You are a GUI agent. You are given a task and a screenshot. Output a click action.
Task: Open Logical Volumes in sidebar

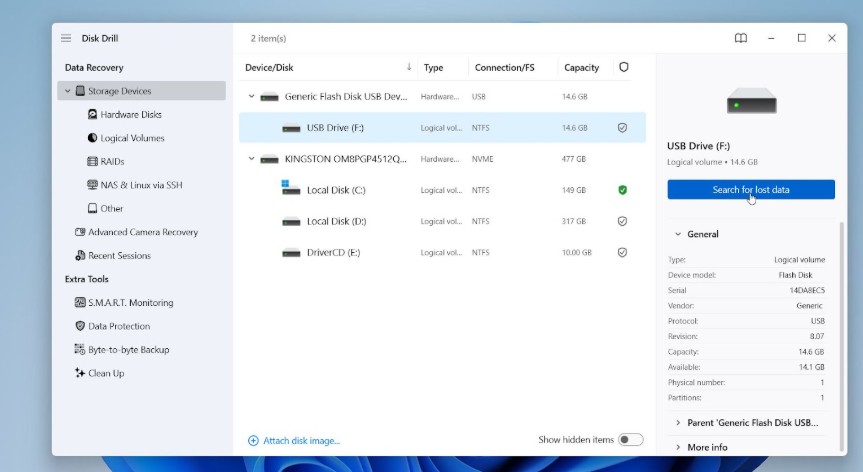132,138
